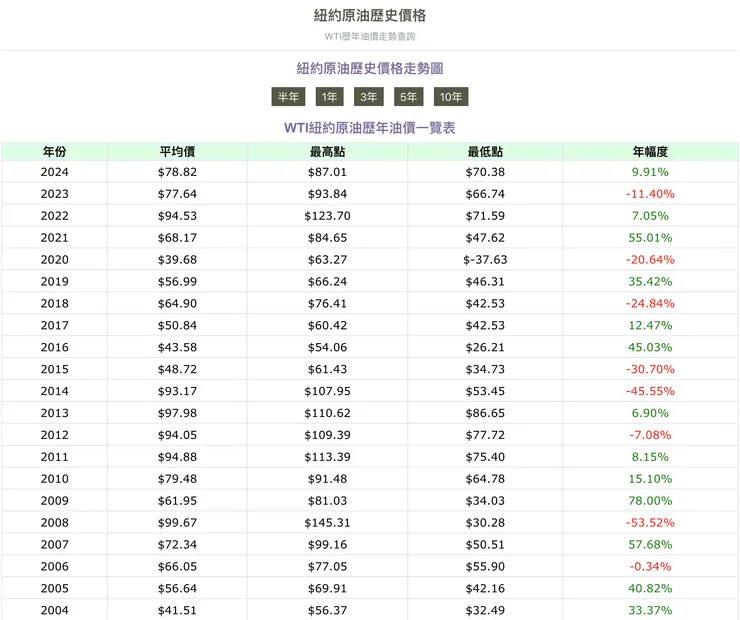
Task: Click the heading 紐約原油歷史價格走勢圖
Action: tap(370, 68)
